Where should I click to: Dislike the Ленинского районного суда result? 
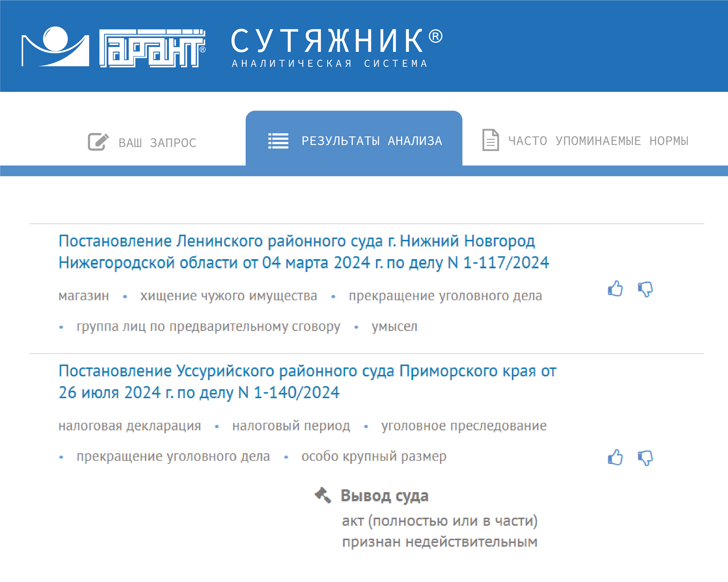645,289
